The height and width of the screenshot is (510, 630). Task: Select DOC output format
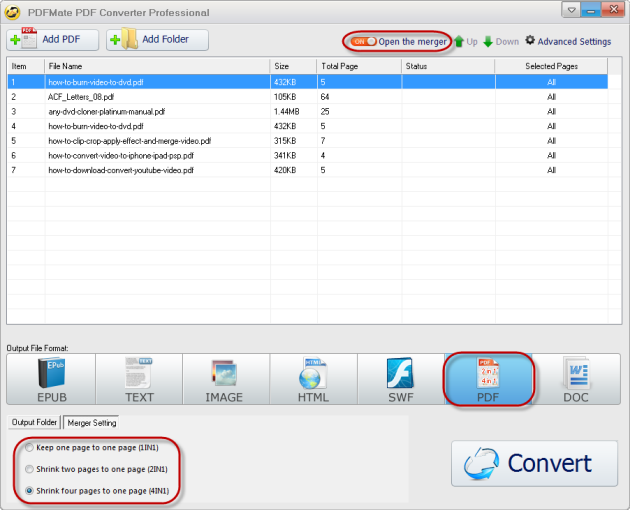pyautogui.click(x=576, y=379)
